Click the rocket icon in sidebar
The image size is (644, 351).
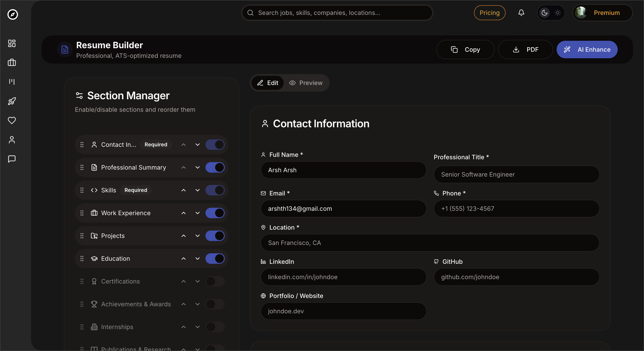tap(12, 101)
